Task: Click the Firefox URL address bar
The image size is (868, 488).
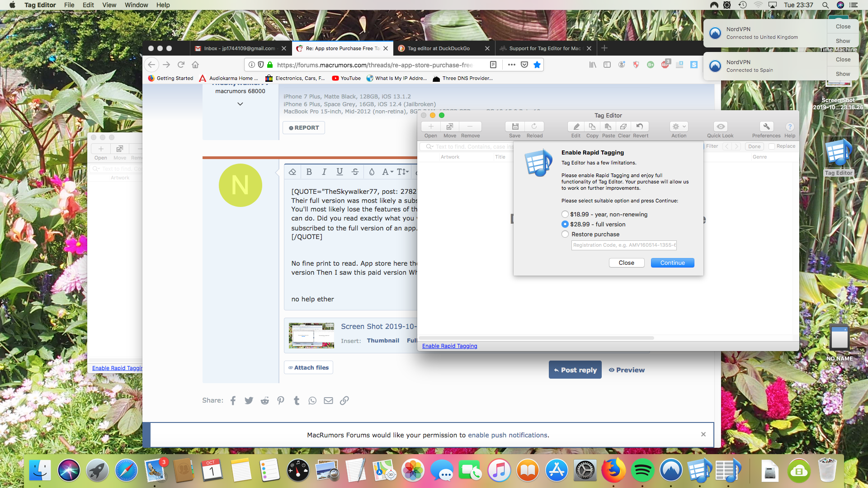Action: 375,65
